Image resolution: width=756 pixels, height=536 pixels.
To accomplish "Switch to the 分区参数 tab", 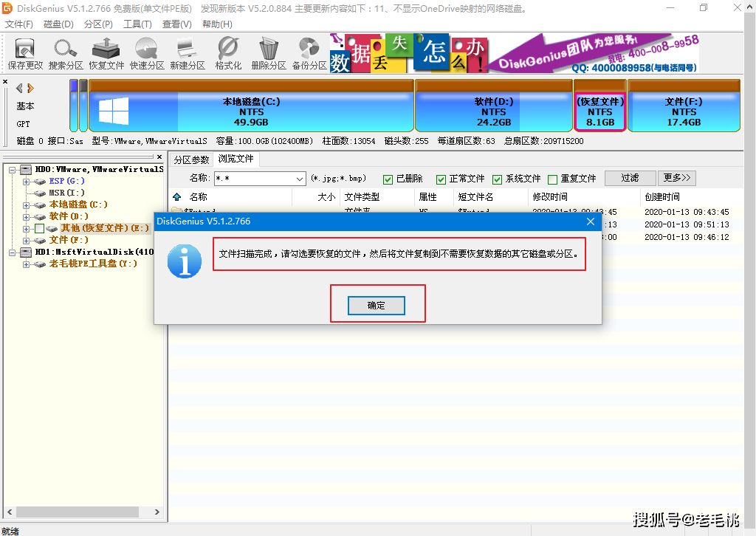I will (191, 159).
